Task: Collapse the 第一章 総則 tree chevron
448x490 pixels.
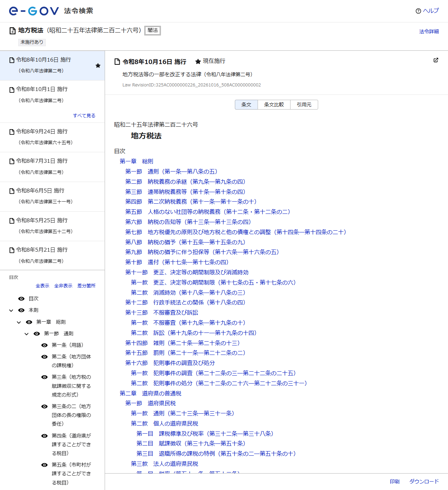Action: pyautogui.click(x=19, y=322)
